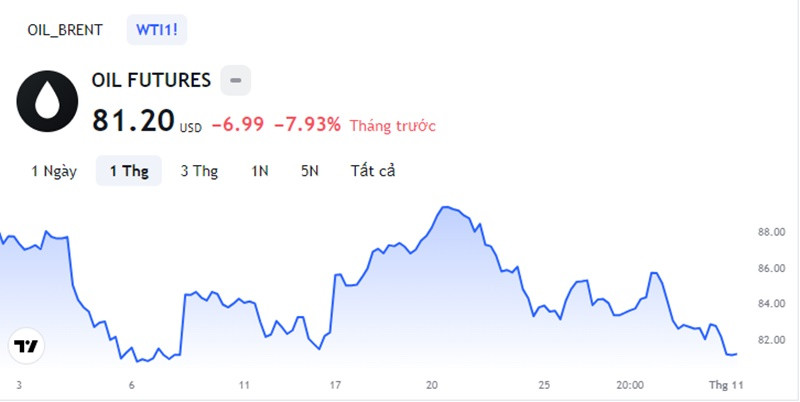Click the 81.20 price value
This screenshot has height=402, width=800.
[134, 121]
